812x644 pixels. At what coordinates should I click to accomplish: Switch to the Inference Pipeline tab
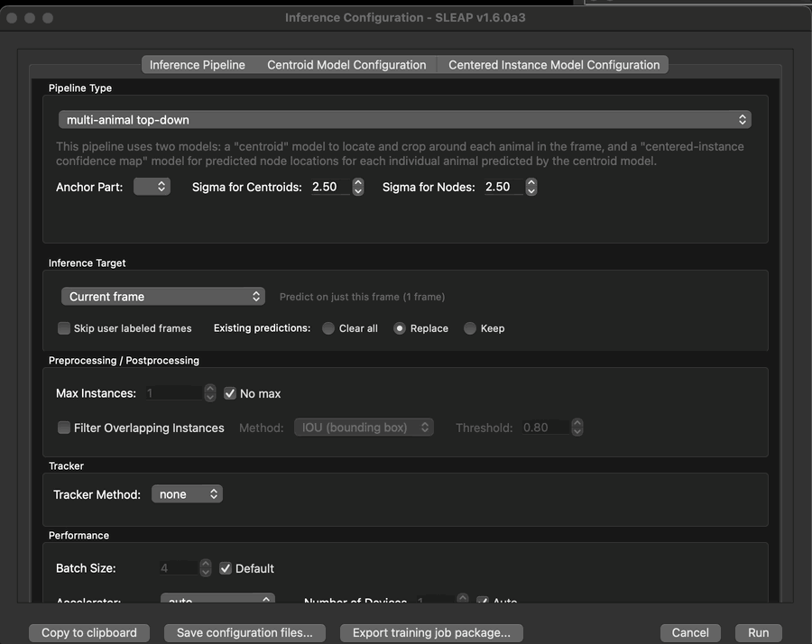coord(198,65)
